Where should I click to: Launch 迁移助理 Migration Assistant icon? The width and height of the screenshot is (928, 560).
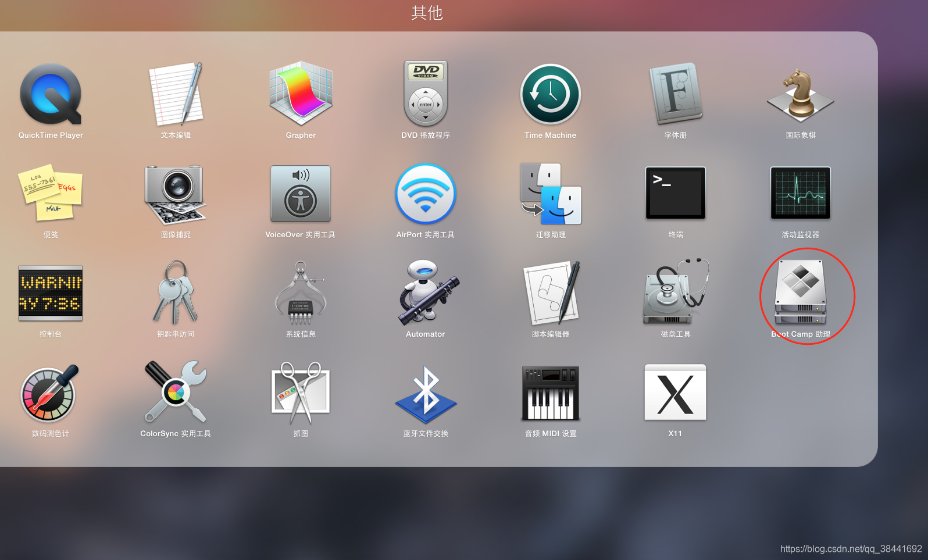point(550,194)
